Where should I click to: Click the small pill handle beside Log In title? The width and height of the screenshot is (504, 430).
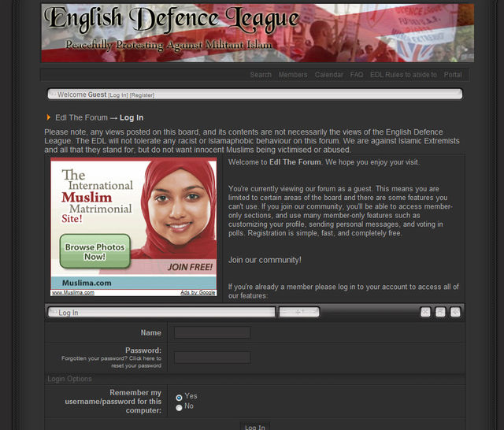coord(299,312)
